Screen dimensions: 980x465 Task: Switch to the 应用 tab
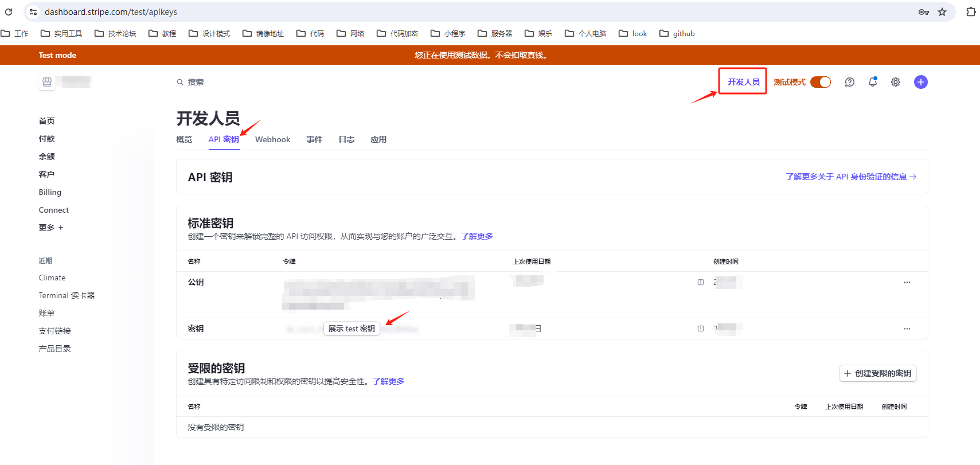(378, 139)
